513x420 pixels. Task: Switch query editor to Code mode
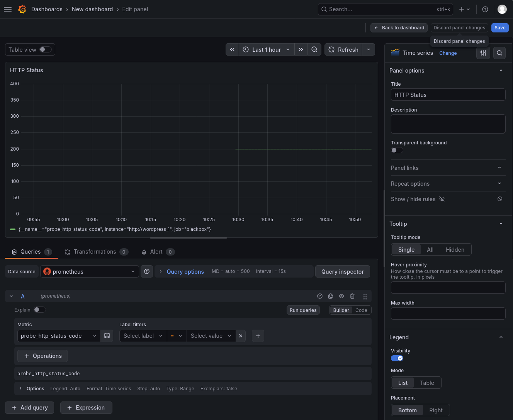[361, 310]
